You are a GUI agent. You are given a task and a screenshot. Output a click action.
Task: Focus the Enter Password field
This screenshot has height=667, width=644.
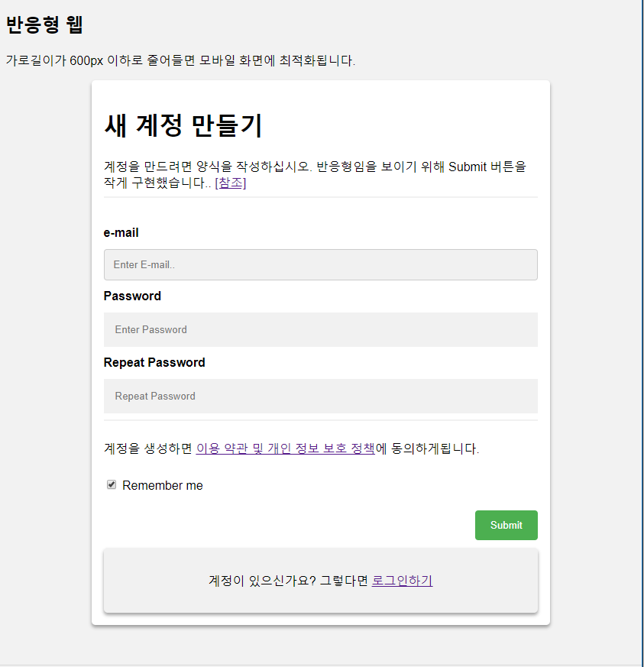(320, 329)
